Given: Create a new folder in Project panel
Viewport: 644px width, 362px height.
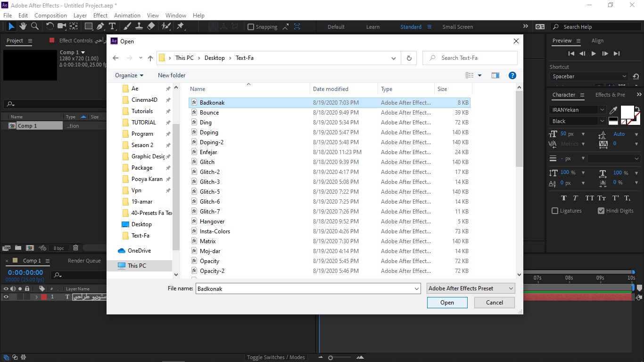Looking at the screenshot, I should pyautogui.click(x=18, y=247).
